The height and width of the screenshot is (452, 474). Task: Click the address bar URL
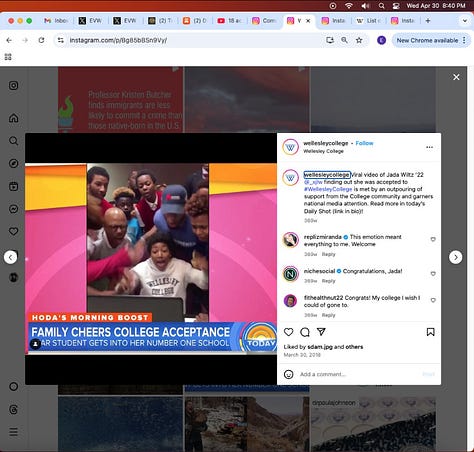click(x=118, y=40)
